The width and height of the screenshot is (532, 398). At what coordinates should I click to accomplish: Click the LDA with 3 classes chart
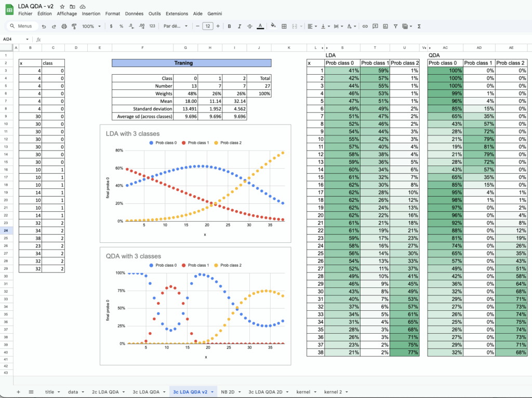click(x=195, y=183)
